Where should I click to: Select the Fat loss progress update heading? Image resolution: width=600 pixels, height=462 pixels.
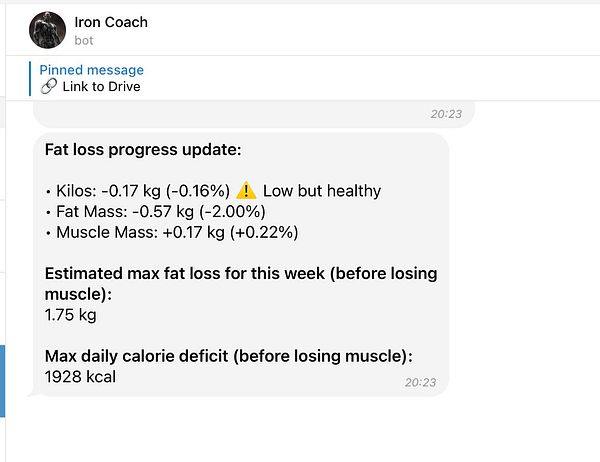coord(143,150)
